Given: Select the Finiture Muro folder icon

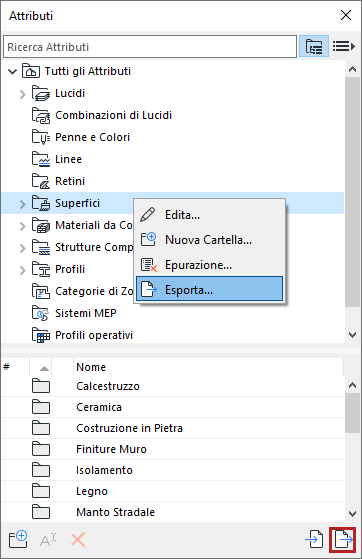Looking at the screenshot, I should coord(41,449).
